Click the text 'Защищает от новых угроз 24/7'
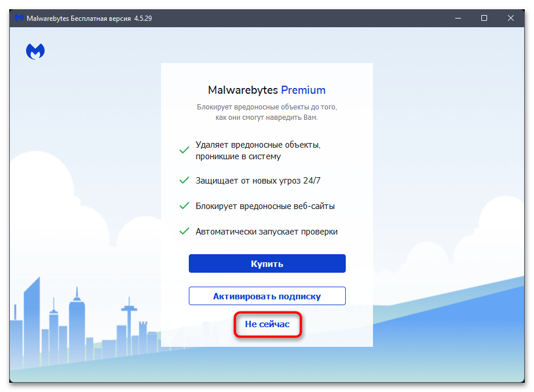The height and width of the screenshot is (392, 534). [258, 181]
